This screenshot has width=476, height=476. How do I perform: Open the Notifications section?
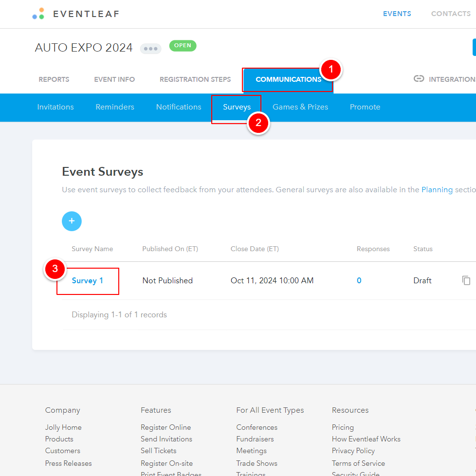tap(178, 107)
